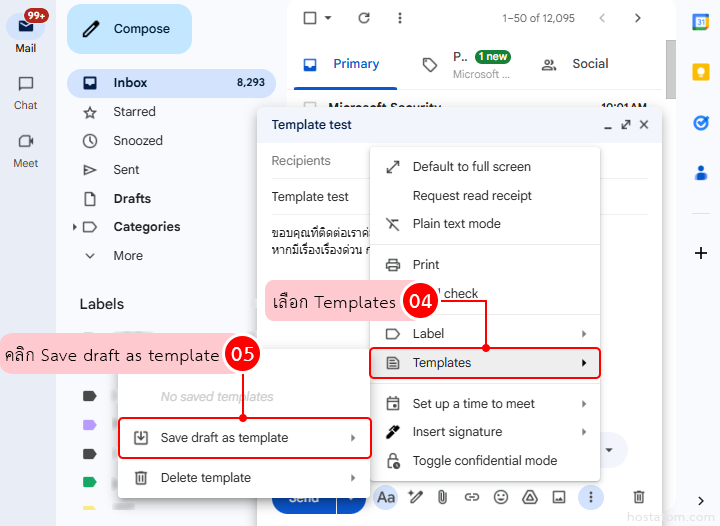Viewport: 720px width, 526px height.
Task: Insert an emoji
Action: [x=501, y=497]
